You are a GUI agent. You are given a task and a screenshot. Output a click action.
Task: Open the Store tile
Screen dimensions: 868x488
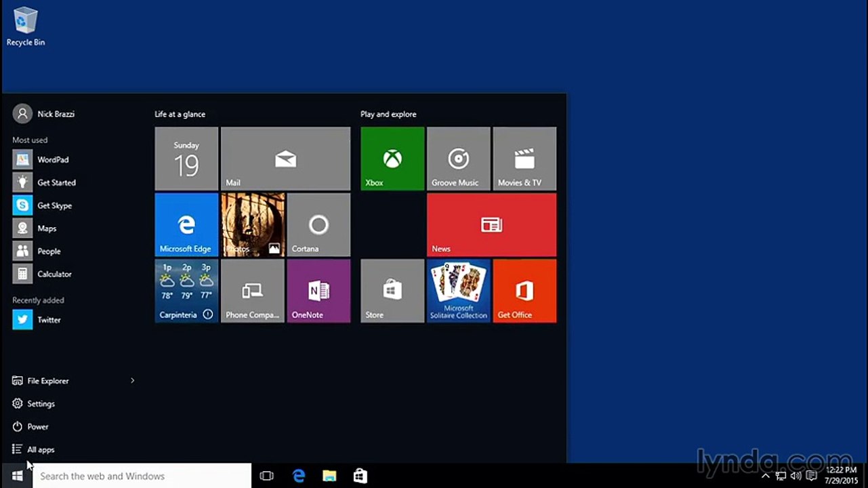coord(392,291)
